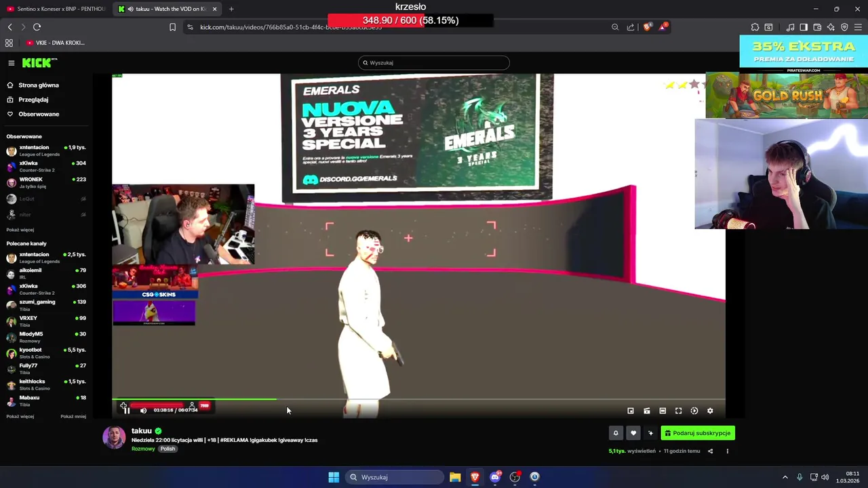Focus the Kick Wyszukaj search box
This screenshot has height=488, width=868.
(x=434, y=62)
